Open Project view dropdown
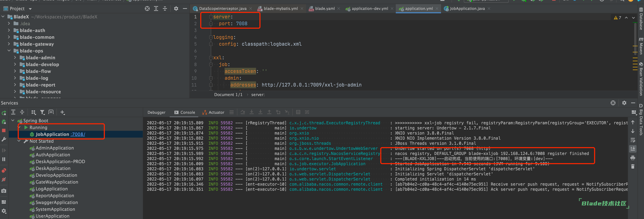 pyautogui.click(x=30, y=9)
